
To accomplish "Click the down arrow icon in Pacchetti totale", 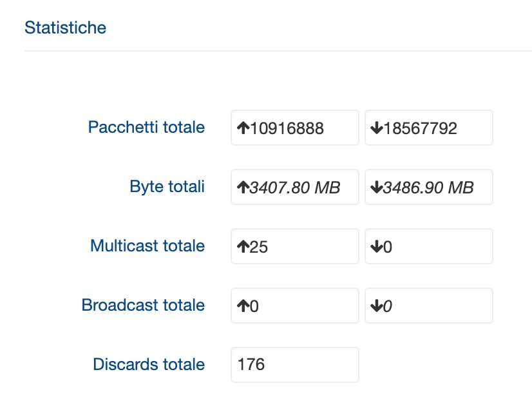I will 377,128.
